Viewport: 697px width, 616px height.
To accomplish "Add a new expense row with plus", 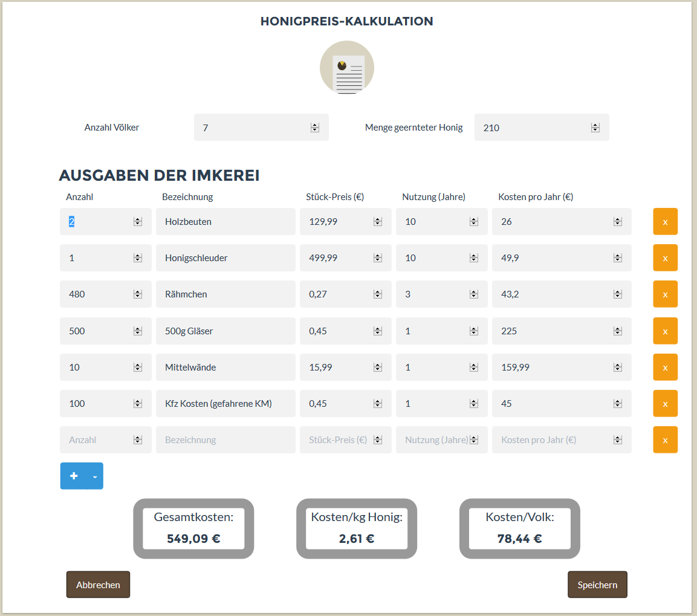I will coord(74,476).
